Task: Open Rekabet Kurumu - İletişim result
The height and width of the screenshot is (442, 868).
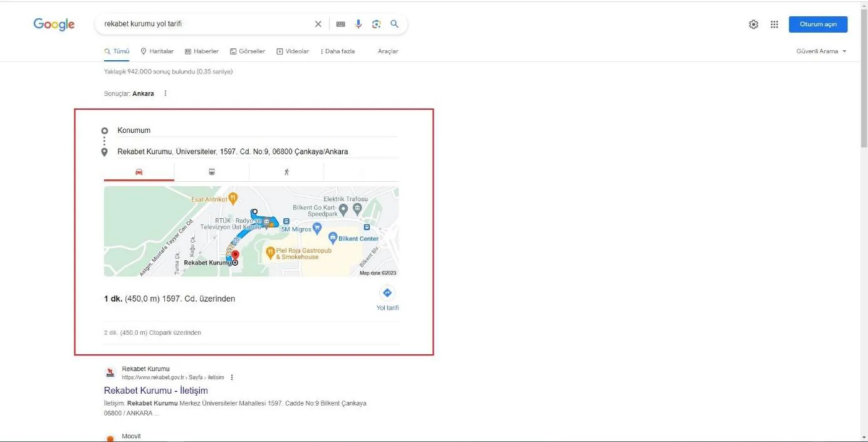Action: click(x=156, y=391)
